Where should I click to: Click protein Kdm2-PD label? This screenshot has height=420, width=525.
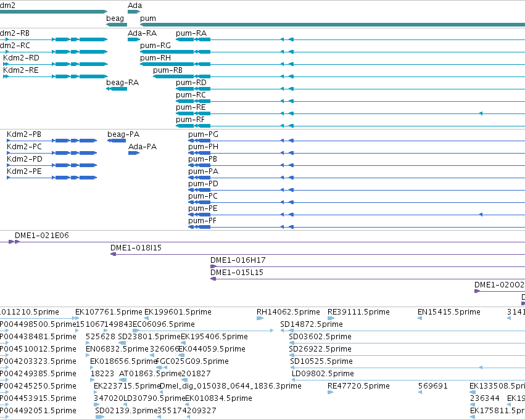tap(25, 159)
